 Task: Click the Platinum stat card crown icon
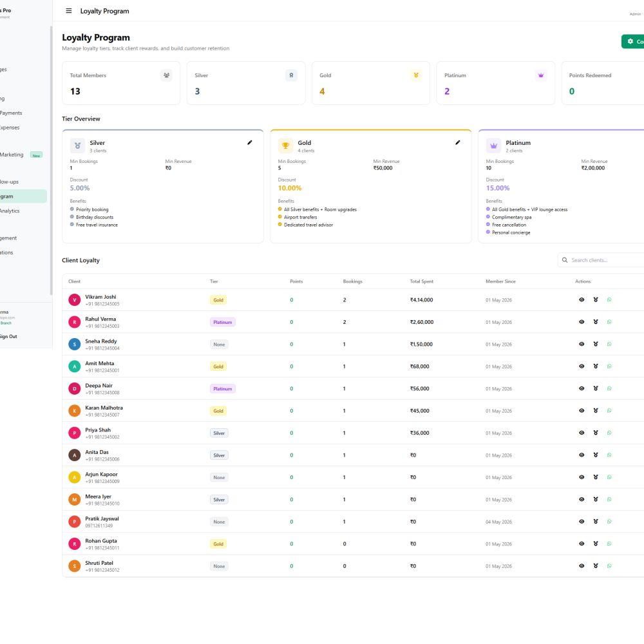(541, 75)
